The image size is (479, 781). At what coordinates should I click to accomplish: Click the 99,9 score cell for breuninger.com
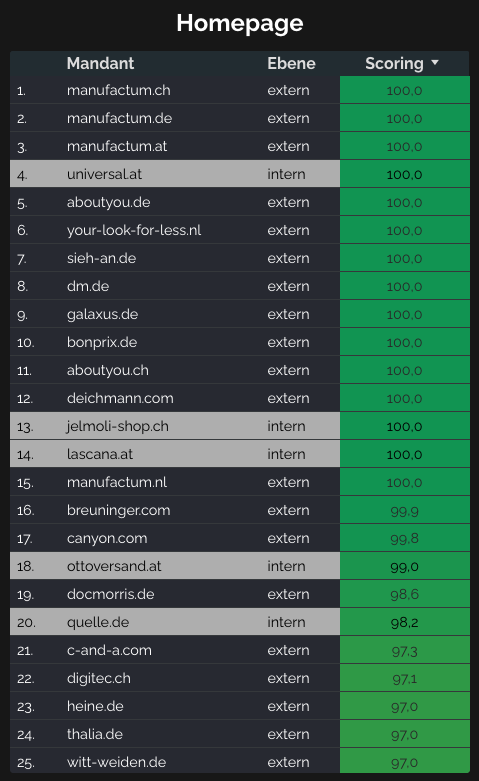point(405,510)
